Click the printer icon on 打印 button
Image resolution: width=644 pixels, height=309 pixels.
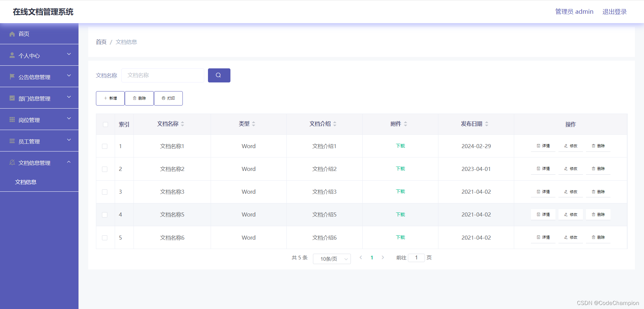(x=163, y=98)
